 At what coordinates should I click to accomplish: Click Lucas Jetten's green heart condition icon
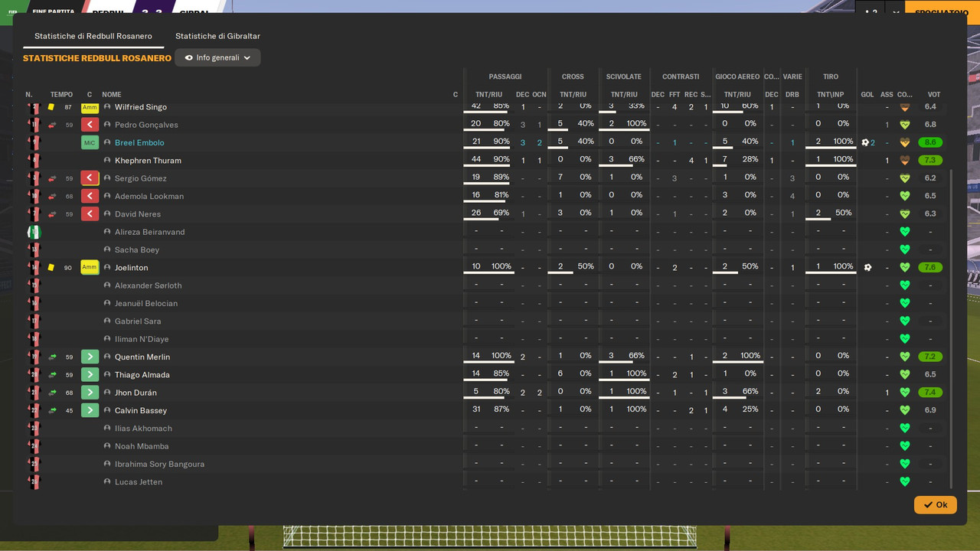904,482
